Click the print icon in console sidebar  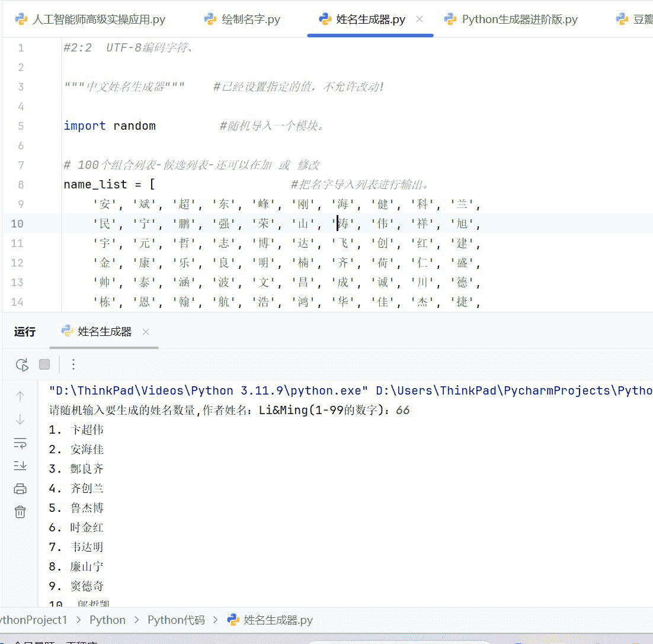(x=20, y=489)
